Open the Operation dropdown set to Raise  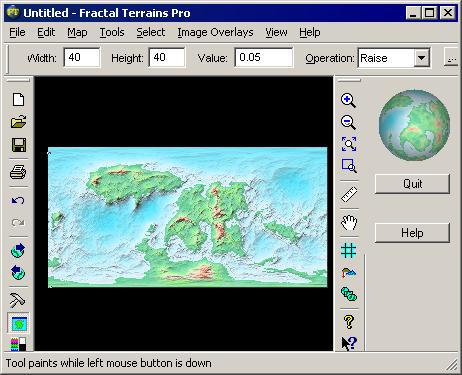point(393,58)
